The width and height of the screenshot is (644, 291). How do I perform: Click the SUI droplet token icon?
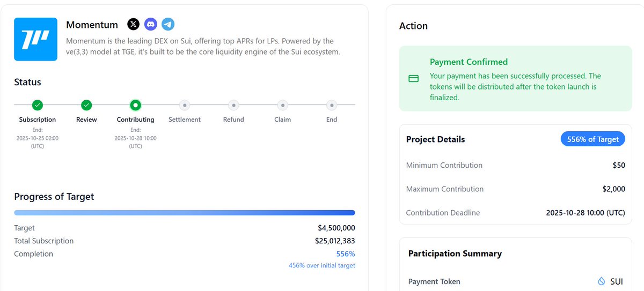point(601,281)
